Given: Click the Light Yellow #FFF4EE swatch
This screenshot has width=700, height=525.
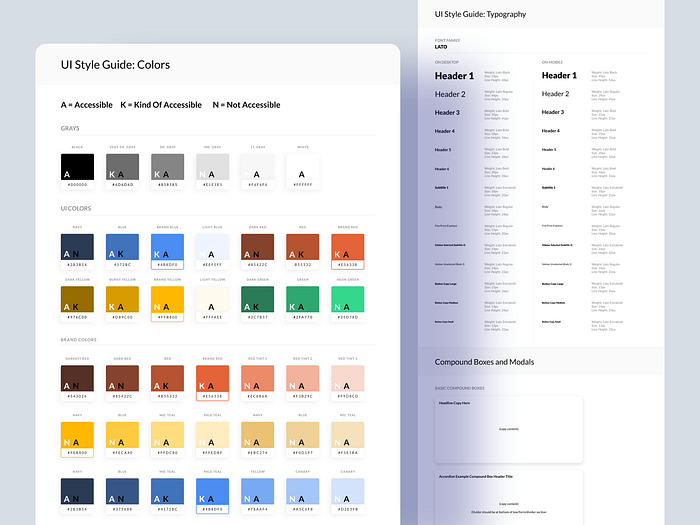Looking at the screenshot, I should point(212,304).
